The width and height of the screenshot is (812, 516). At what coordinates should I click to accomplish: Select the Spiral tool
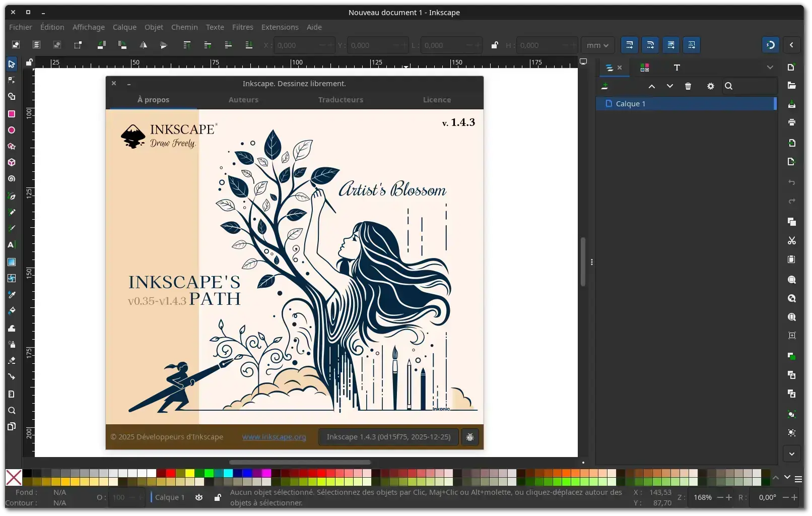(12, 179)
